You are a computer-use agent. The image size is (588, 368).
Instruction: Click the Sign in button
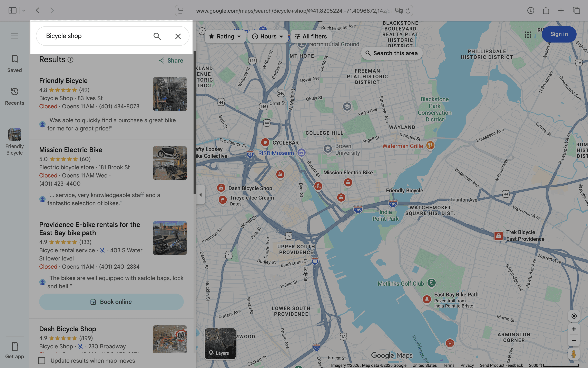[x=559, y=34]
